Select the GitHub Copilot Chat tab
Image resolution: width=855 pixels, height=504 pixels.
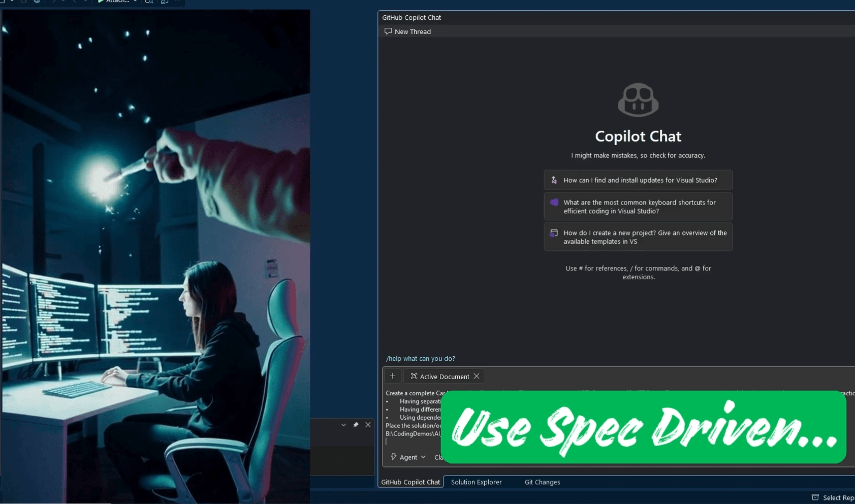click(x=410, y=482)
